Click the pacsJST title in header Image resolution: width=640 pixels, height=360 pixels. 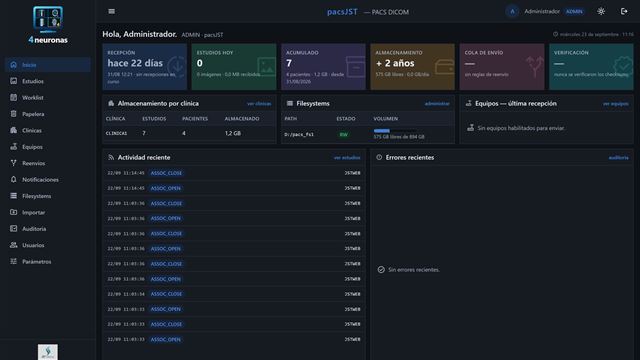[x=342, y=12]
